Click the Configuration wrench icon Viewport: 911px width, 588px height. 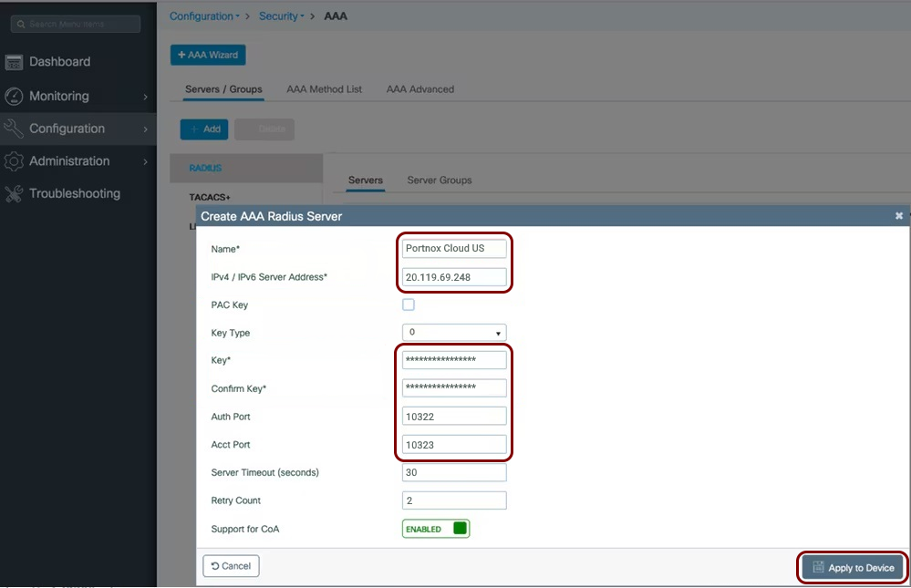click(x=14, y=129)
